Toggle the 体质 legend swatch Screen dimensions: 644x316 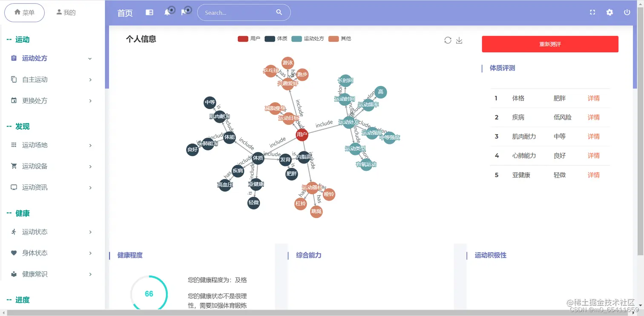269,38
